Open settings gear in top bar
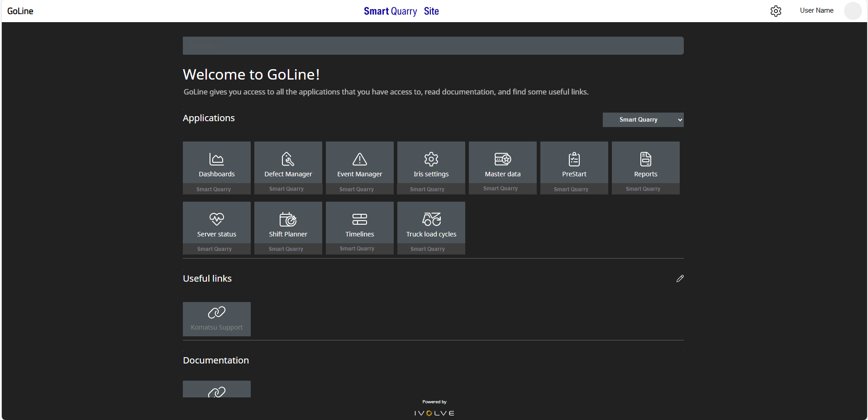Image resolution: width=868 pixels, height=420 pixels. click(776, 11)
